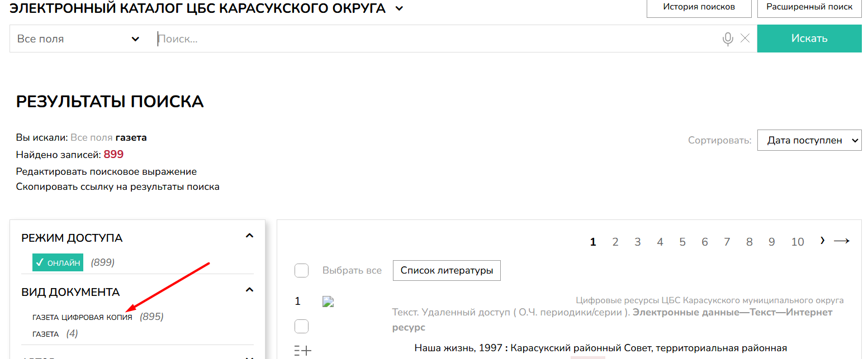
Task: Go to results page 10
Action: [798, 242]
